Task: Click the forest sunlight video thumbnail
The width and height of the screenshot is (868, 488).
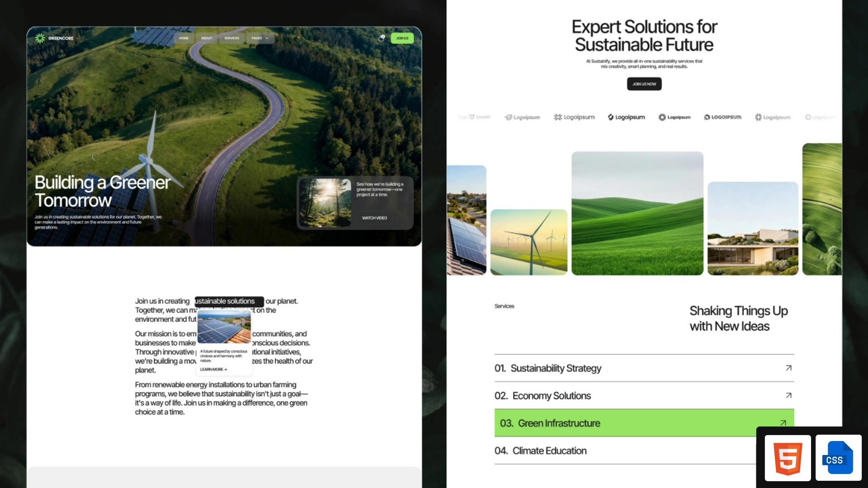Action: (325, 203)
